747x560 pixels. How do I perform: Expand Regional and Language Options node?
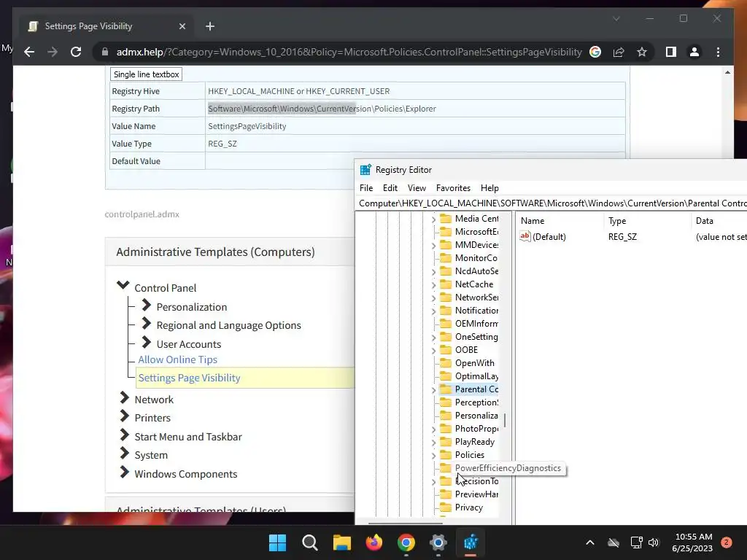click(146, 324)
